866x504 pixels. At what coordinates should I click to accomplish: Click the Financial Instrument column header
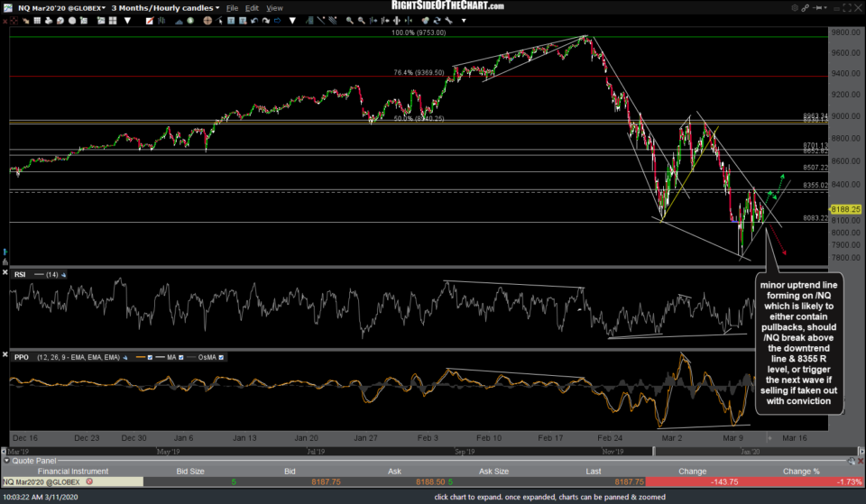73,471
